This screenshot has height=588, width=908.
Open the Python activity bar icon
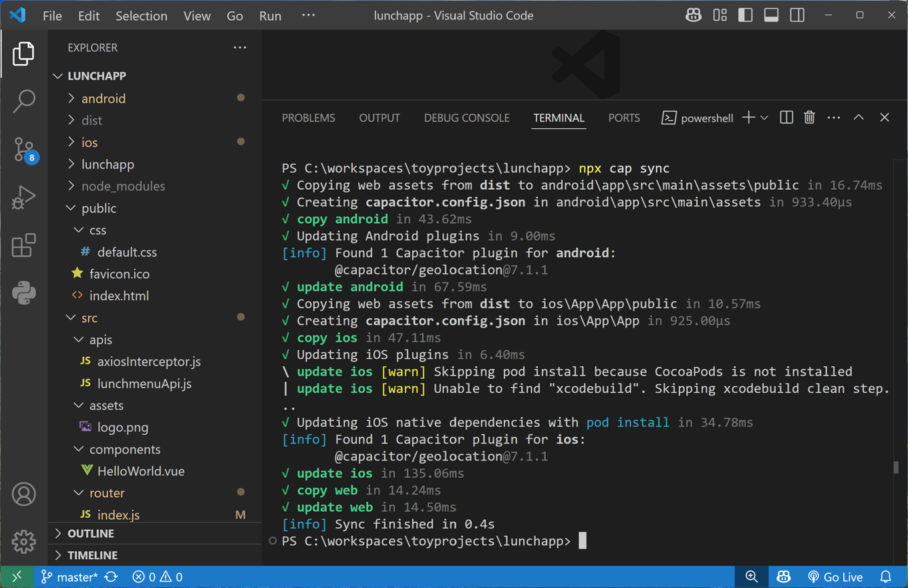[23, 293]
